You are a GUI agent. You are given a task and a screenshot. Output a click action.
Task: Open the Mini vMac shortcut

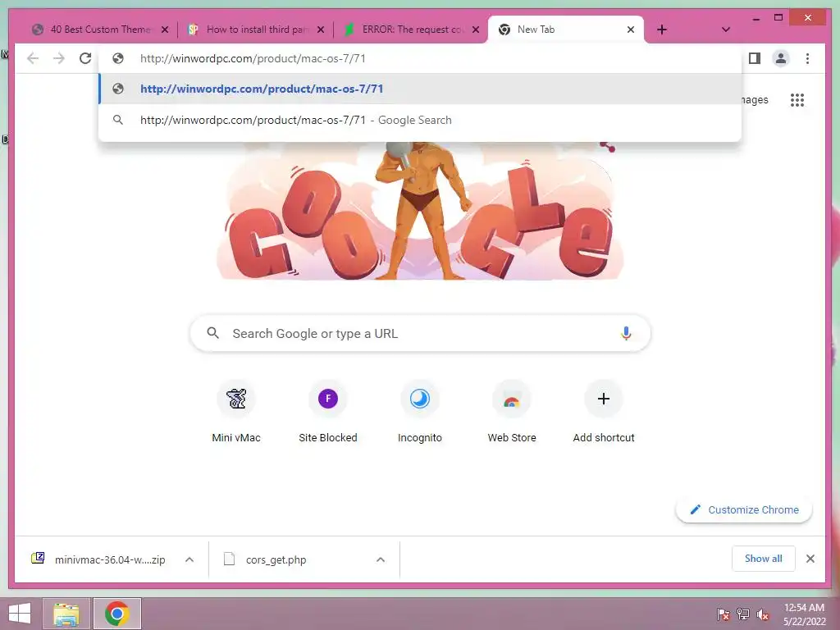tap(236, 412)
